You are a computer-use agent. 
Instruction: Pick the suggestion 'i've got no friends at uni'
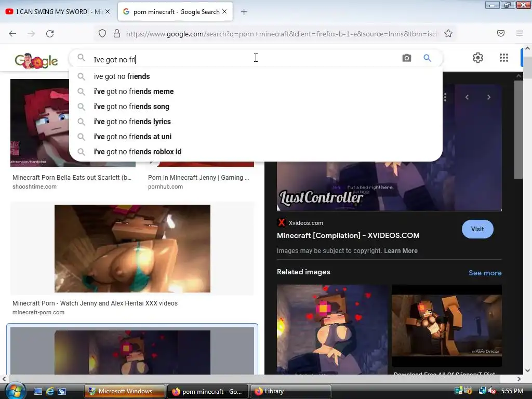pyautogui.click(x=256, y=137)
